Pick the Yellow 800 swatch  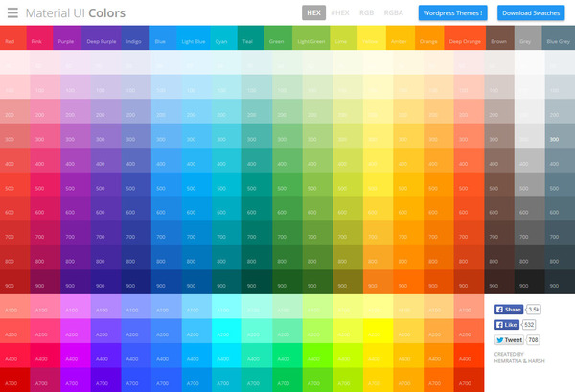[379, 258]
